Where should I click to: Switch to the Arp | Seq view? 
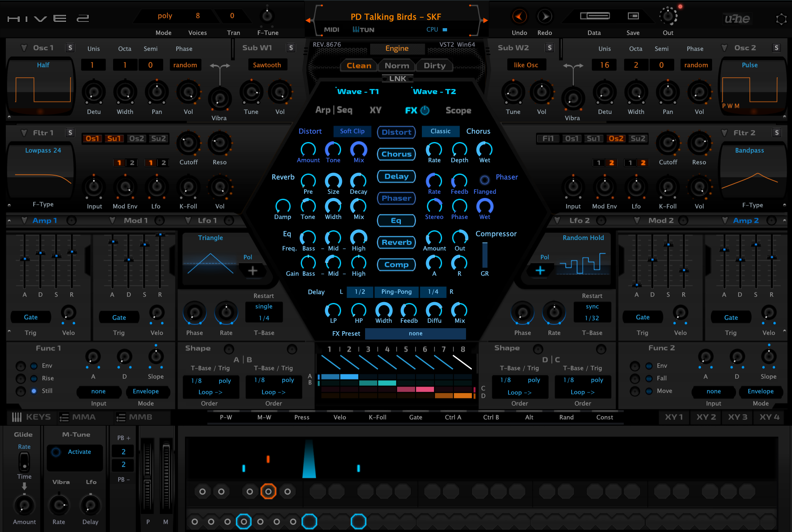(334, 110)
